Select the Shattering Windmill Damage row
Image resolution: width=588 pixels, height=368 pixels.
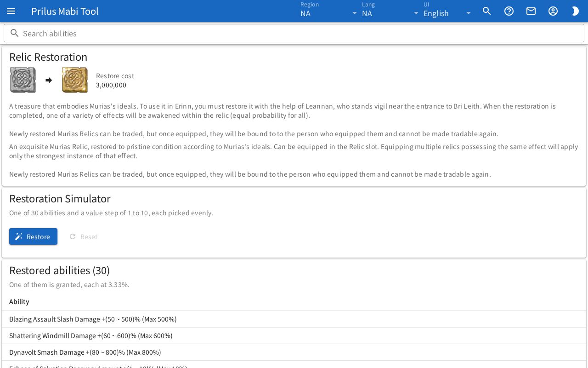point(294,336)
